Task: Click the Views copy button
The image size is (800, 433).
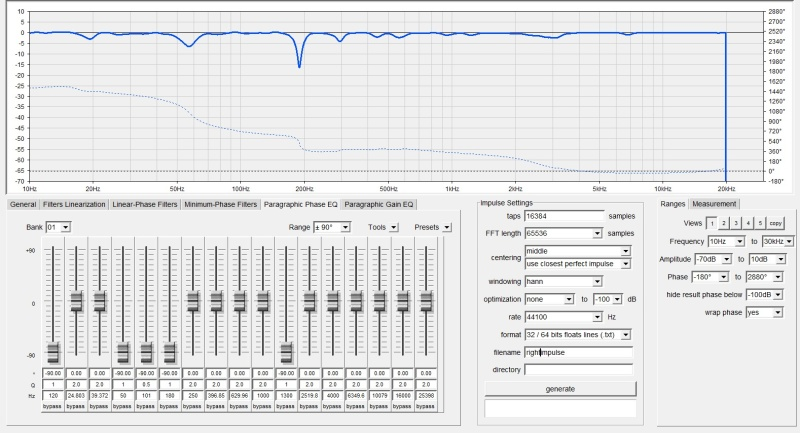Action: click(x=776, y=223)
